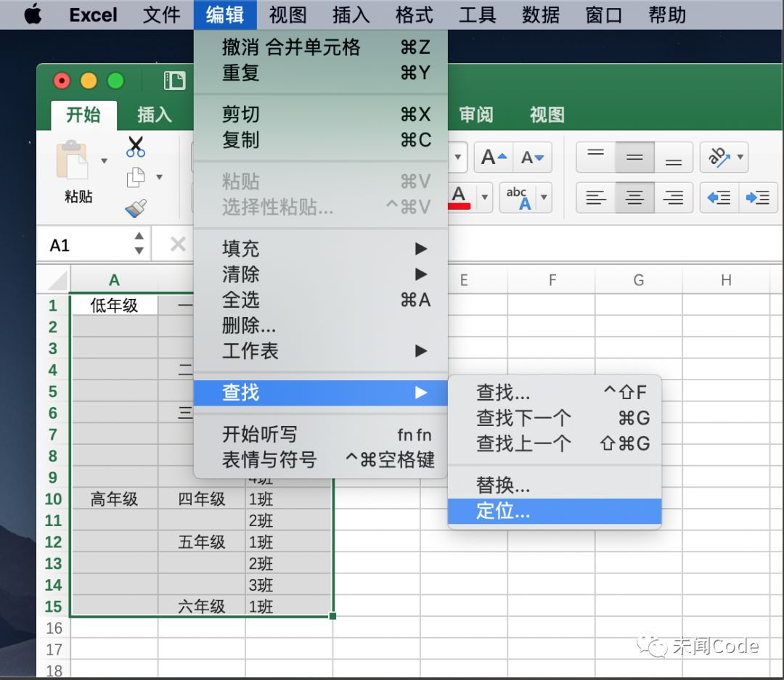Open the 数据 menu in menu bar
This screenshot has height=680, width=784.
point(541,15)
